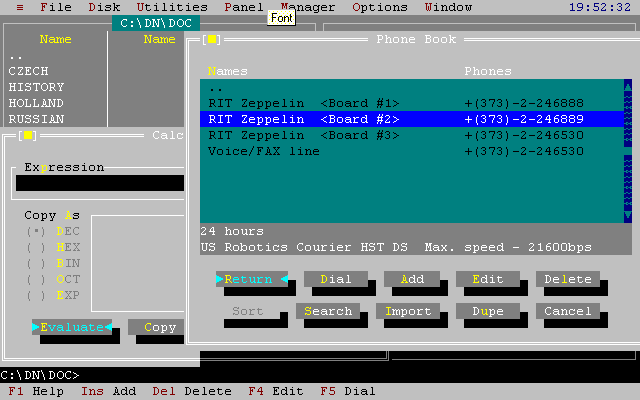Click F5 Dial in the status bar
Image resolution: width=640 pixels, height=400 pixels.
348,391
